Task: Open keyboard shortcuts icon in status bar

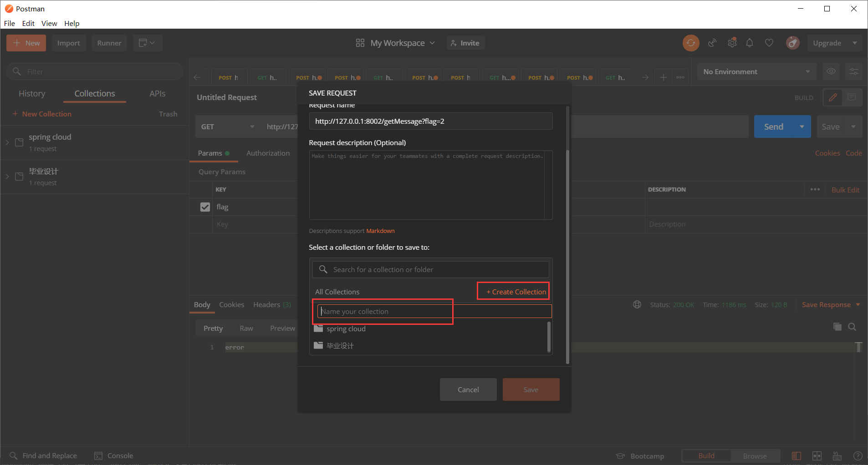Action: pos(837,456)
